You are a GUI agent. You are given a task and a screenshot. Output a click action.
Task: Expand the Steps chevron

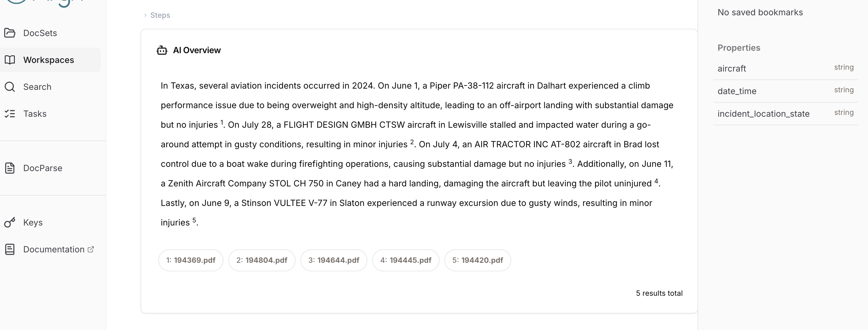(x=145, y=15)
